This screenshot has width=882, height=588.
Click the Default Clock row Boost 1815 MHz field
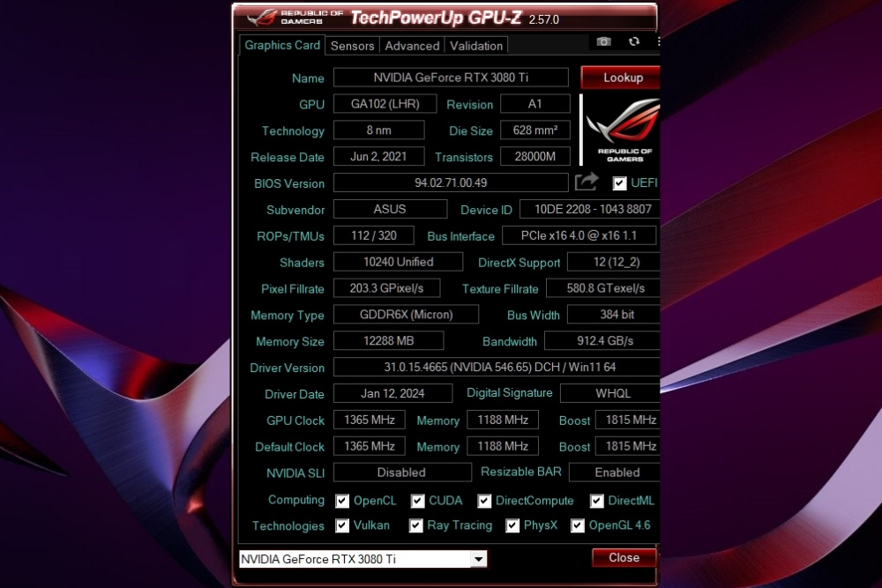(x=628, y=446)
